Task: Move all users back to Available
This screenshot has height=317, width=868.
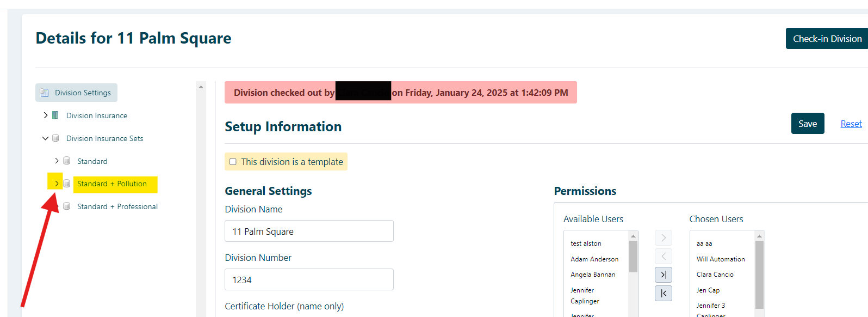Action: (x=664, y=294)
